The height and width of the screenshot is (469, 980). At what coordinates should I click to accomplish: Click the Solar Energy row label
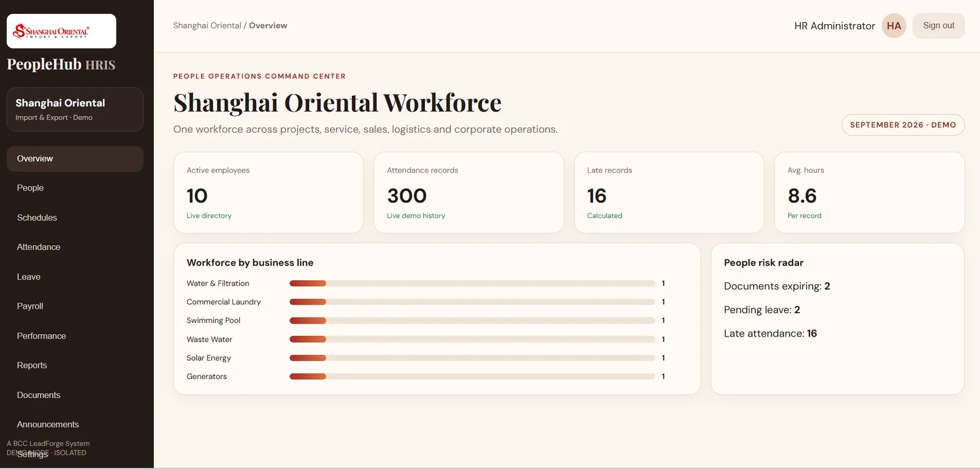click(x=209, y=358)
